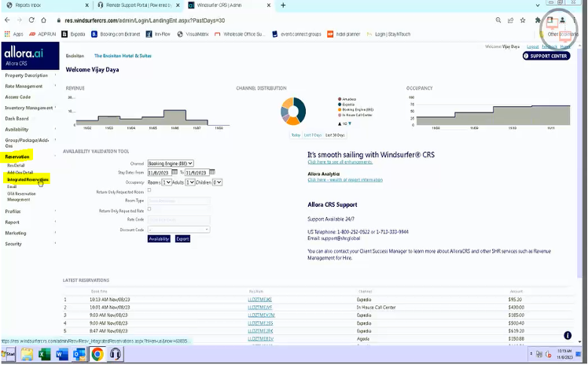Open Integrated Reservations submenu item
588x365 pixels.
pos(28,179)
